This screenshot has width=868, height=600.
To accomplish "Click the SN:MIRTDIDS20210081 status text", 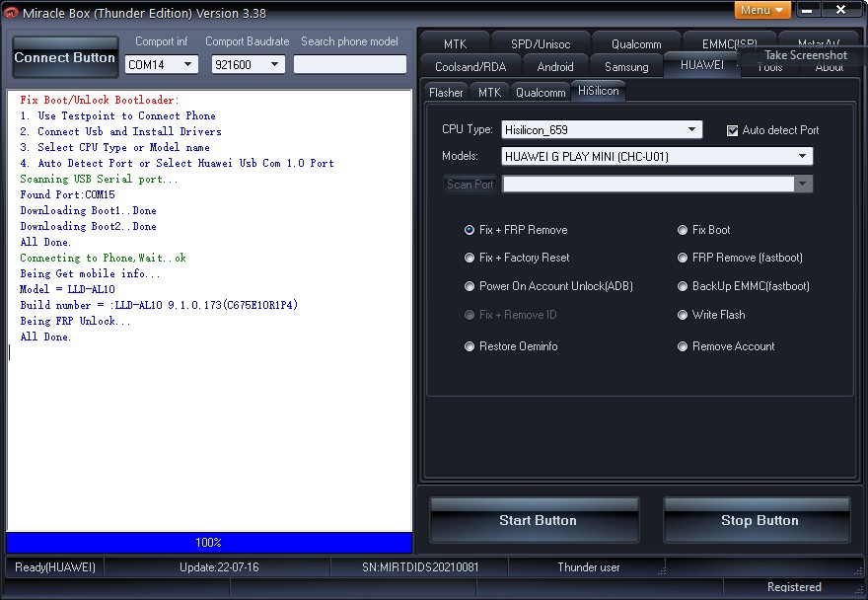I will click(x=420, y=567).
